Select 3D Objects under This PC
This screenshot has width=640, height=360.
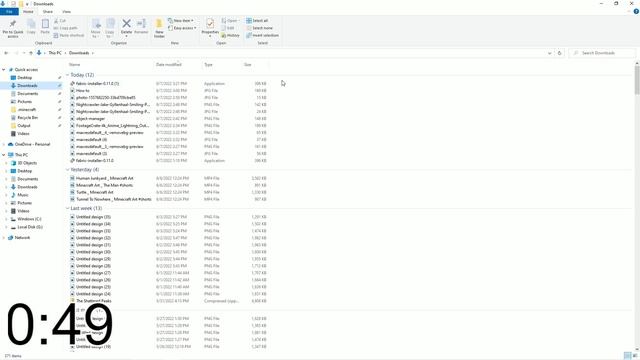pos(27,163)
